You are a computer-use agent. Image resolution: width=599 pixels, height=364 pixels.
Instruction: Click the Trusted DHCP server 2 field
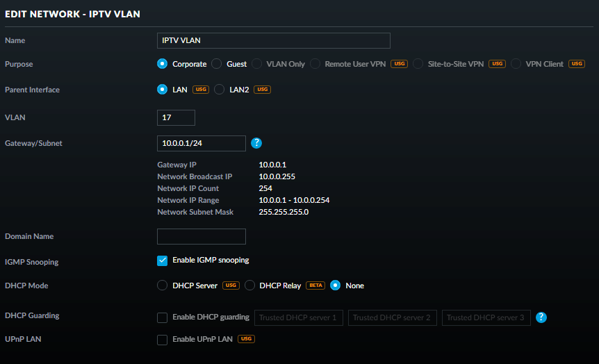pos(393,317)
